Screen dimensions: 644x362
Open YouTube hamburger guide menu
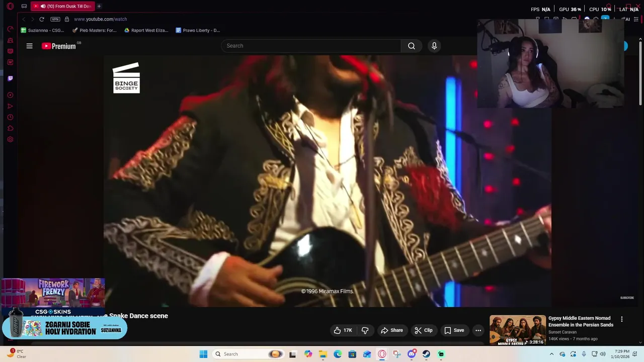(29, 46)
